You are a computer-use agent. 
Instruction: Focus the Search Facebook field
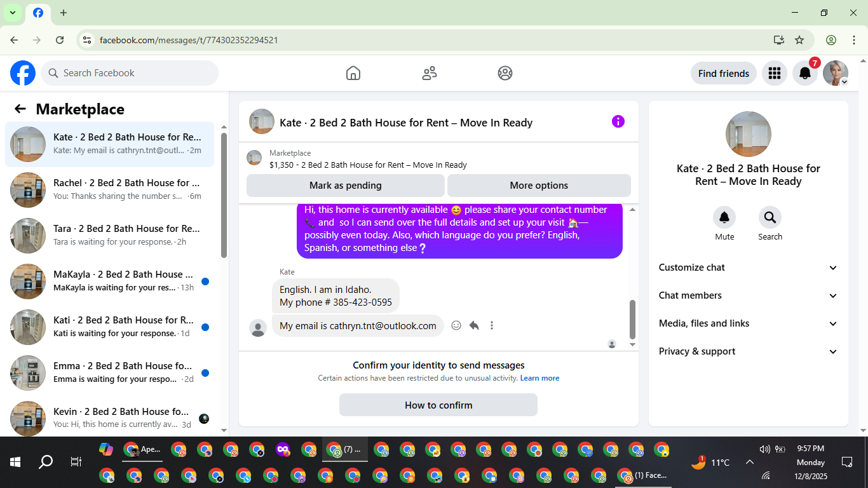click(130, 73)
